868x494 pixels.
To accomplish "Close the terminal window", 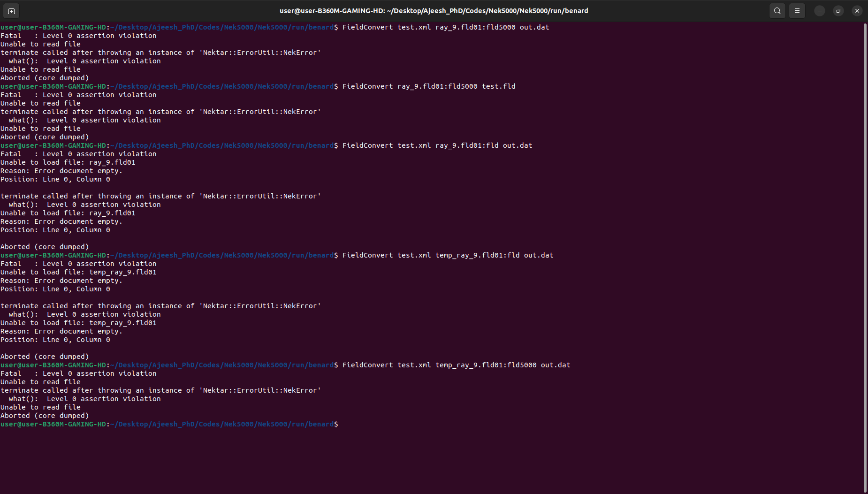I will (857, 11).
